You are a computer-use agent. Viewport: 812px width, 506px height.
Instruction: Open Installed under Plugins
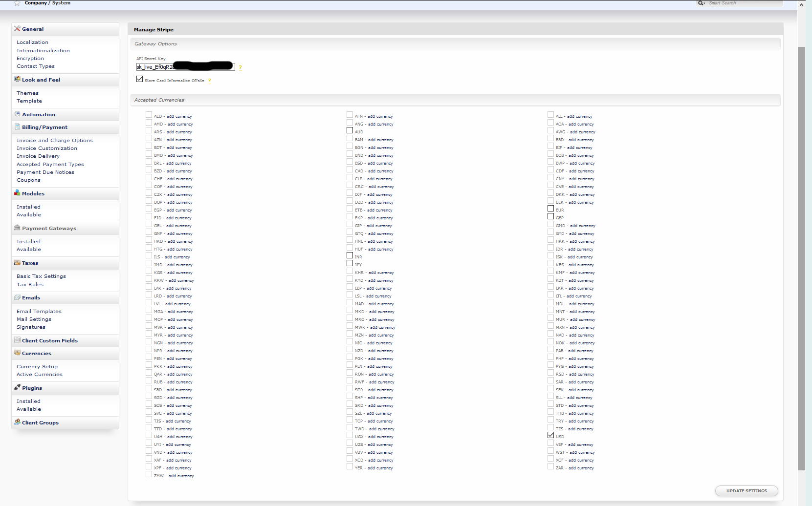28,401
